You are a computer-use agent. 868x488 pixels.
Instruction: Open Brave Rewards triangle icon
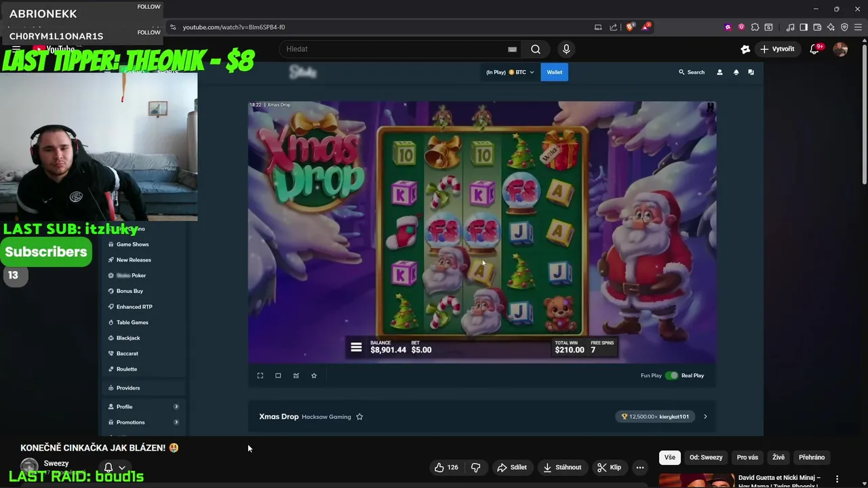coord(646,27)
